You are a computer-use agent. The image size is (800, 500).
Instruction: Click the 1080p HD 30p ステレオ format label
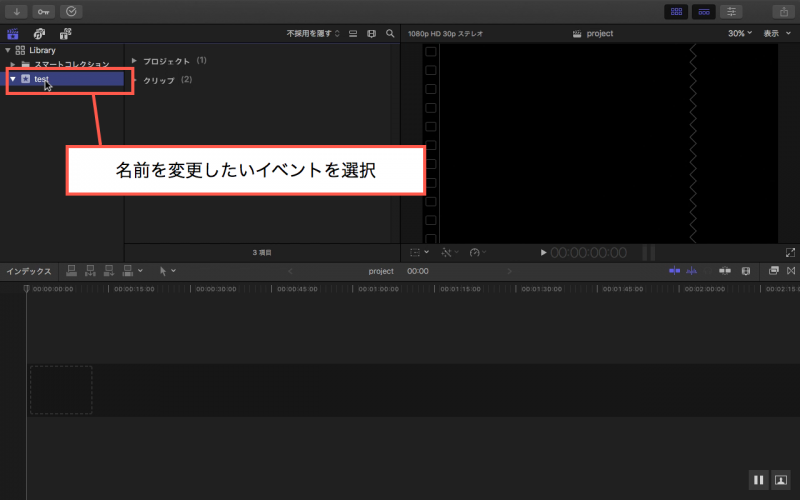pos(445,34)
